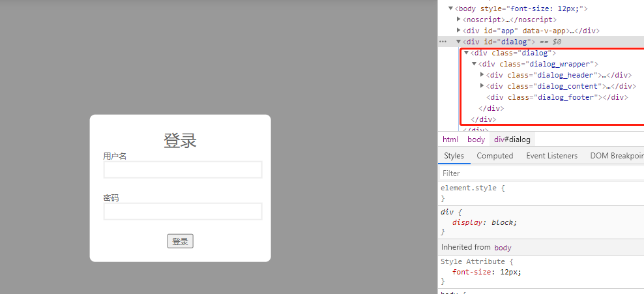The image size is (644, 294).
Task: Open the three-dots menu beside div#dialog
Action: 443,42
